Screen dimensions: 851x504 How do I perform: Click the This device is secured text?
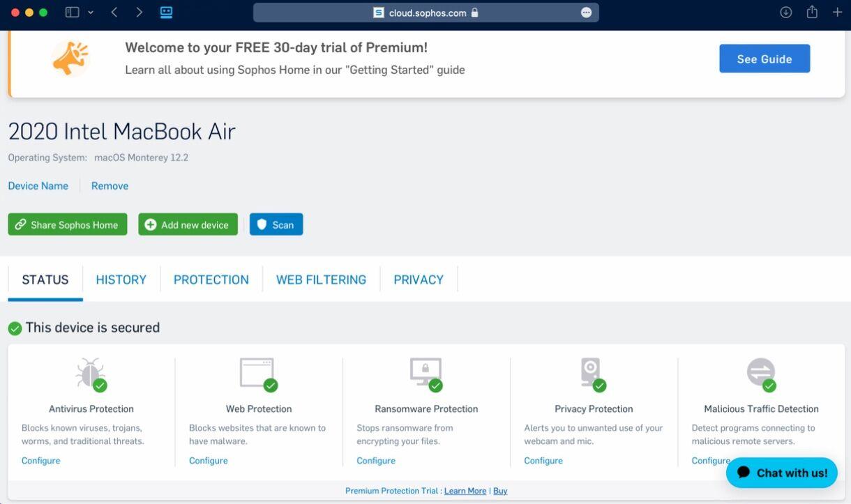(x=93, y=328)
